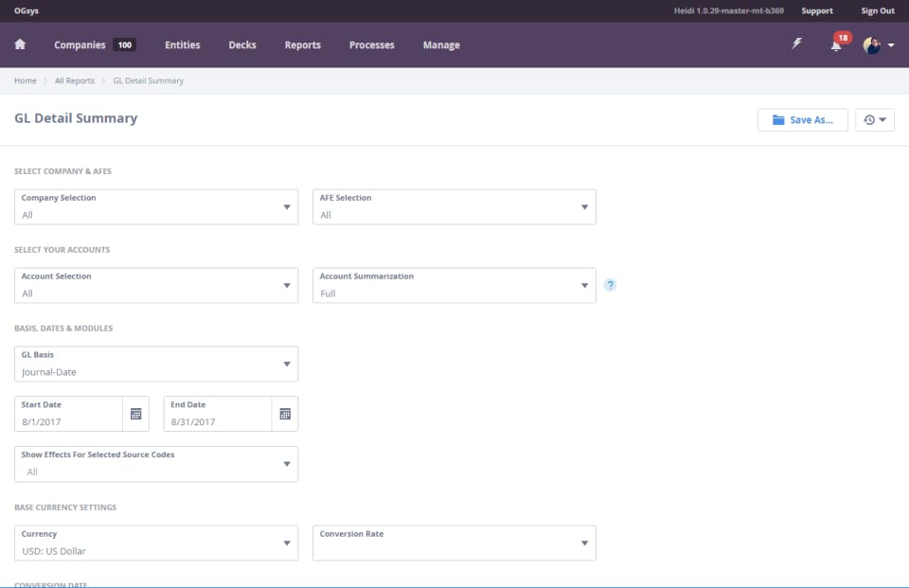Expand GL Basis dropdown
The width and height of the screenshot is (909, 588).
(x=156, y=365)
